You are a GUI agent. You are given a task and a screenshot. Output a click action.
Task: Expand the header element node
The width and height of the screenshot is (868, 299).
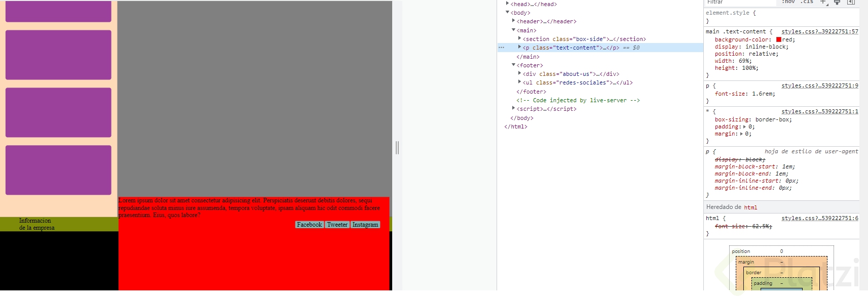pyautogui.click(x=513, y=21)
